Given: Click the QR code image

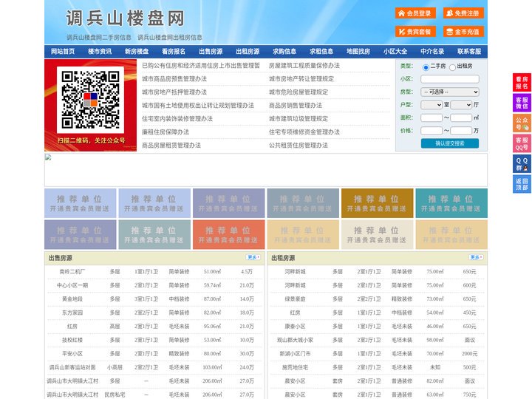Looking at the screenshot, I should pyautogui.click(x=90, y=100).
